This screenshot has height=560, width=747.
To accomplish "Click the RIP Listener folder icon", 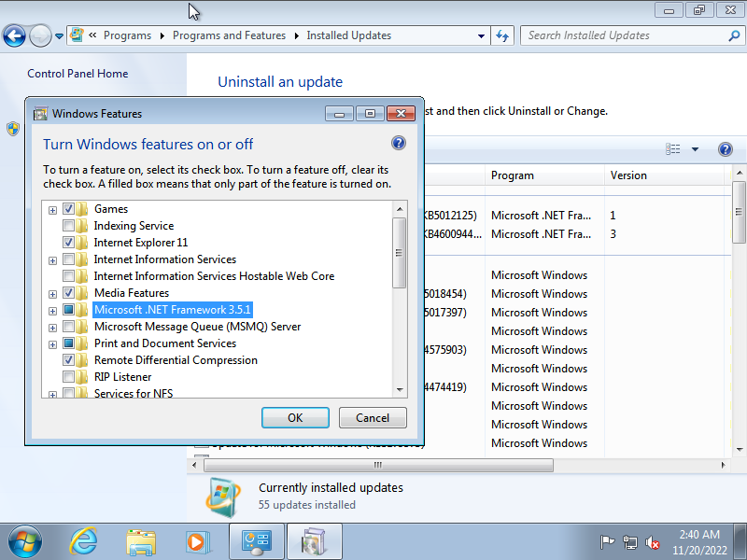I will (x=82, y=377).
